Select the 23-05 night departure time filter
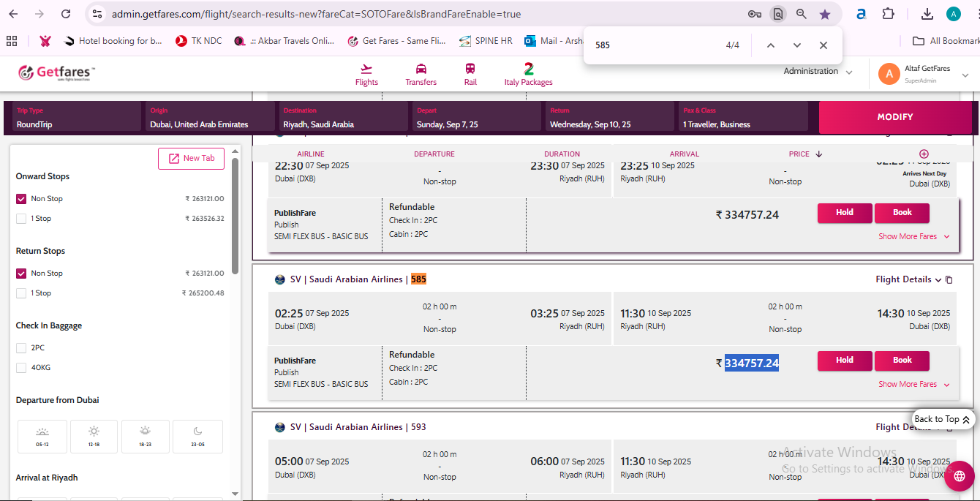The width and height of the screenshot is (980, 501). [x=198, y=436]
